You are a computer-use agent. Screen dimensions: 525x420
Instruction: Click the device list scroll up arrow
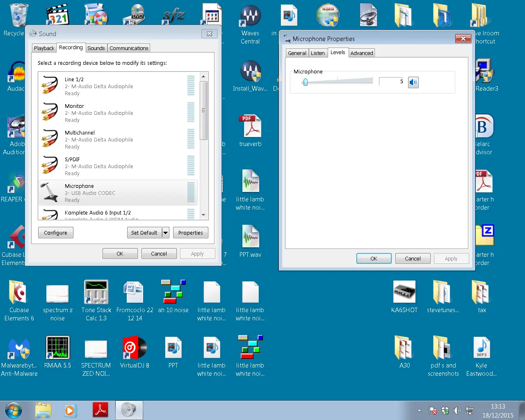203,77
